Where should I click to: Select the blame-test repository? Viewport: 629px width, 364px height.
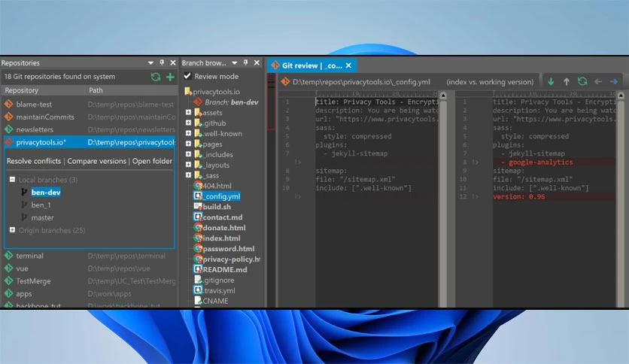[89, 105]
